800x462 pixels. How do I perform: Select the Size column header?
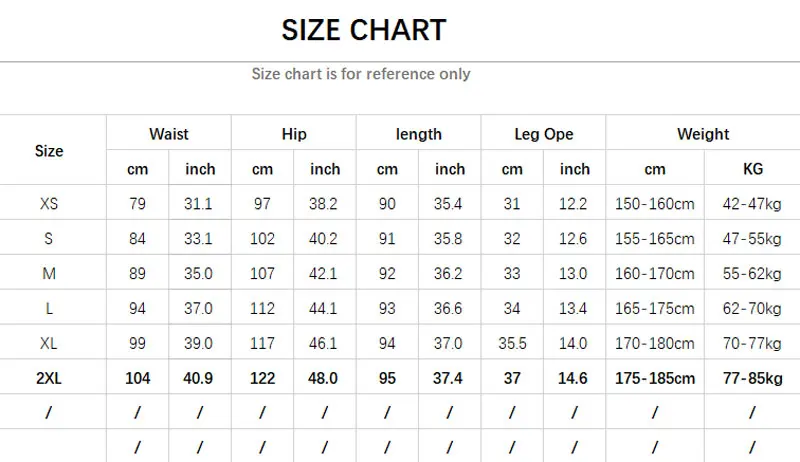point(49,151)
